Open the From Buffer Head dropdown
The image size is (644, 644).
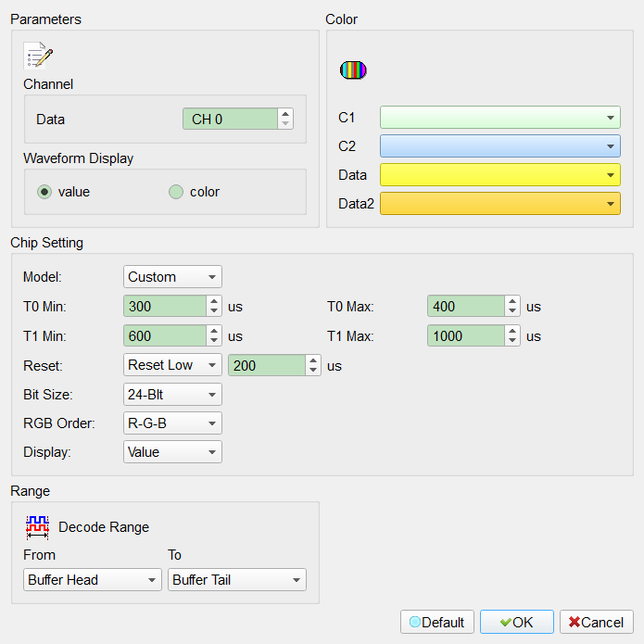click(93, 579)
